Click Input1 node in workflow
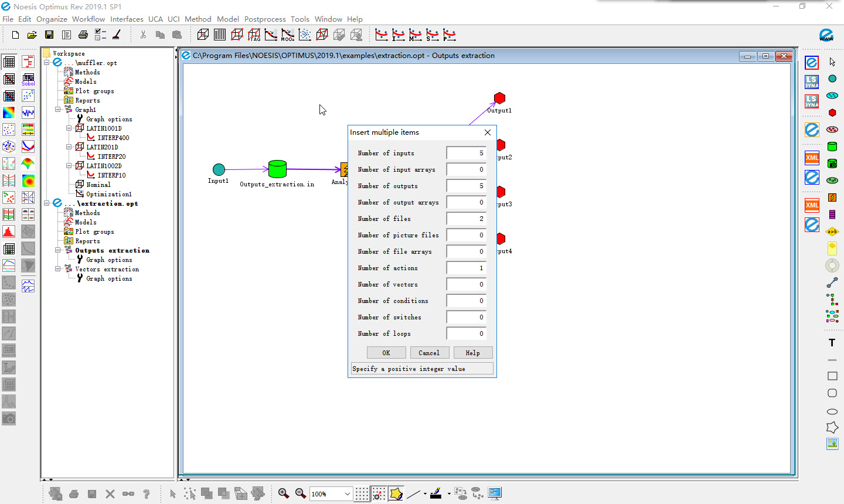The width and height of the screenshot is (844, 504). pos(219,170)
